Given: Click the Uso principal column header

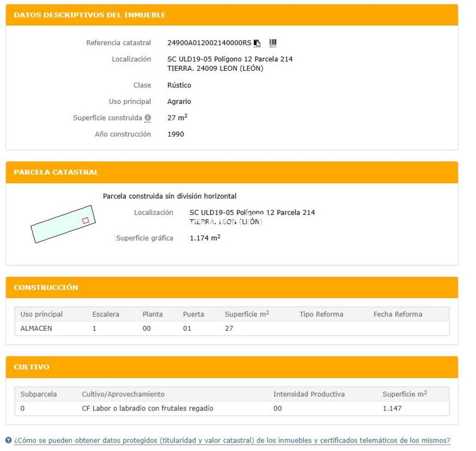Looking at the screenshot, I should click(41, 314).
